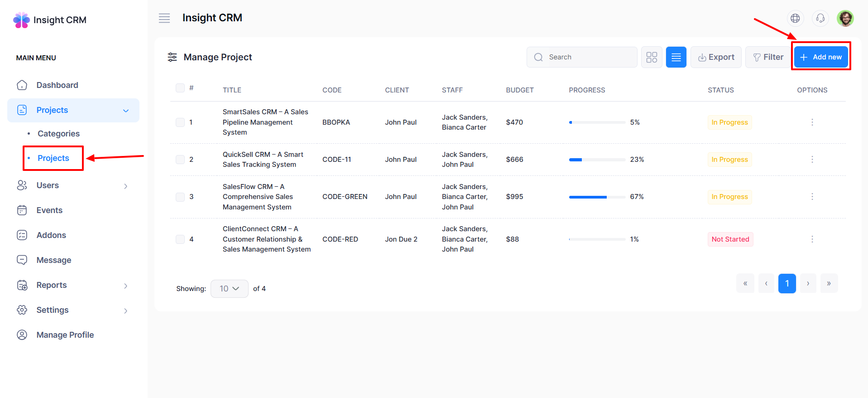Open Categories submenu item
This screenshot has width=868, height=398.
(58, 134)
